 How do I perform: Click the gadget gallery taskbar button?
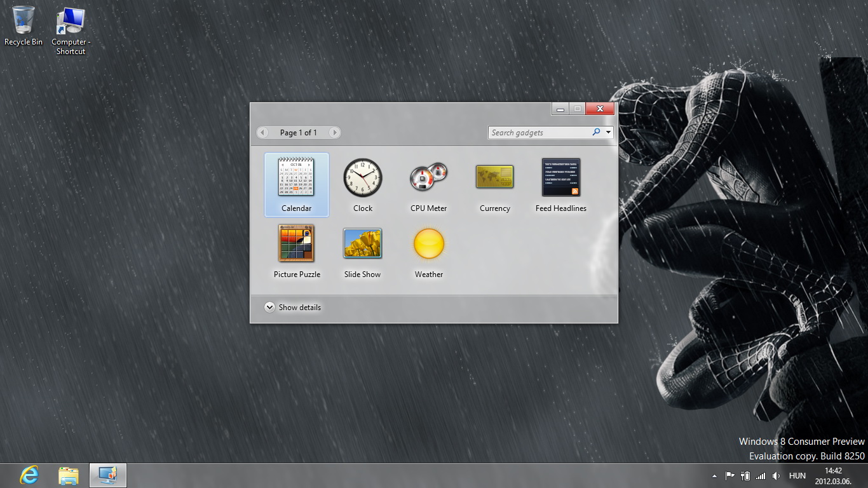(108, 475)
